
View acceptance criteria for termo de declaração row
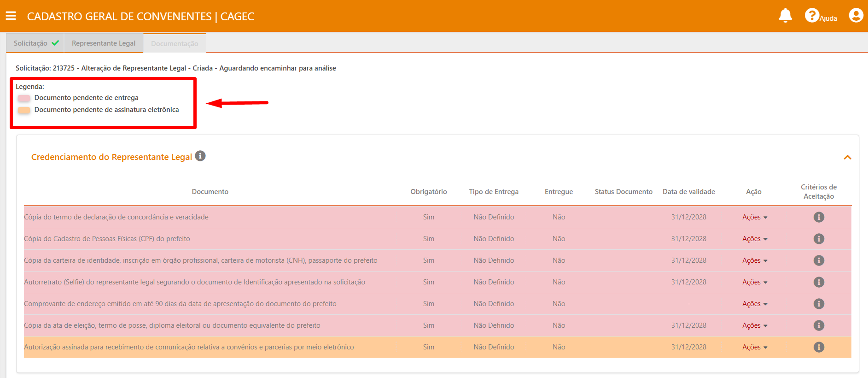coord(818,217)
